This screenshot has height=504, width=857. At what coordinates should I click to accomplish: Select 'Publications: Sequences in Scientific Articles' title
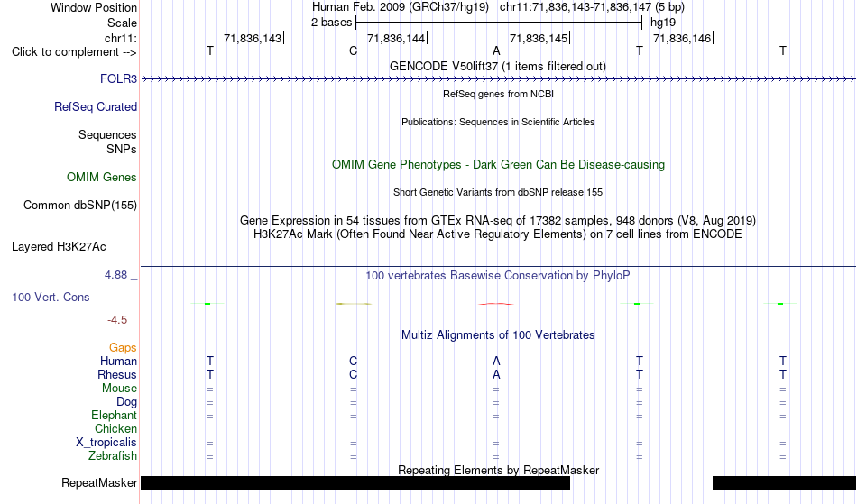(x=498, y=122)
